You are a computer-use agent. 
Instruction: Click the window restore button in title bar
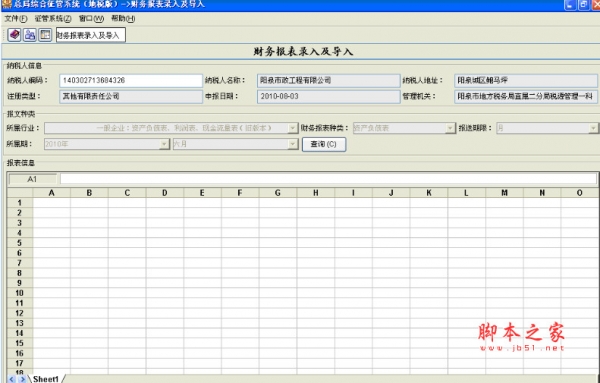click(584, 5)
